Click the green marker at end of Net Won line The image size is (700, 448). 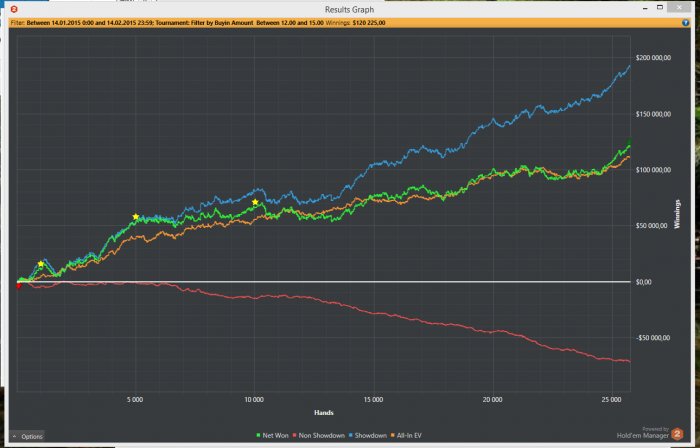(x=630, y=141)
